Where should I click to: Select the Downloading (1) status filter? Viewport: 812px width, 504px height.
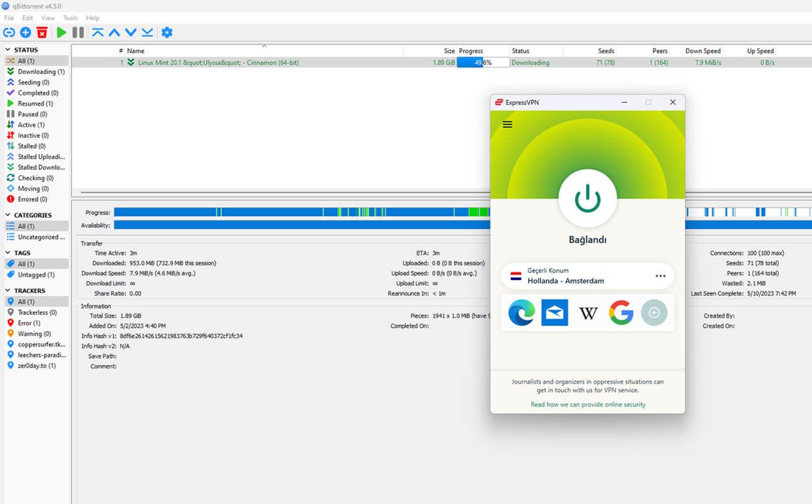coord(36,72)
